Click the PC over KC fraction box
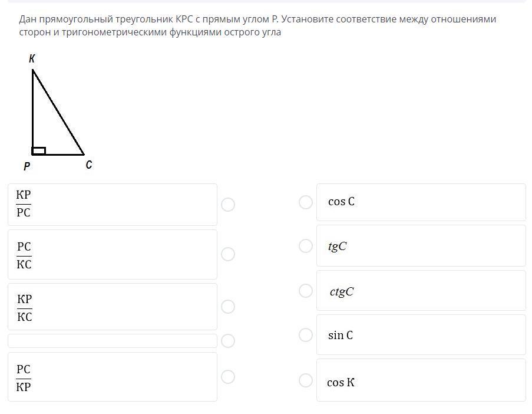This screenshot has height=414, width=532. point(113,254)
